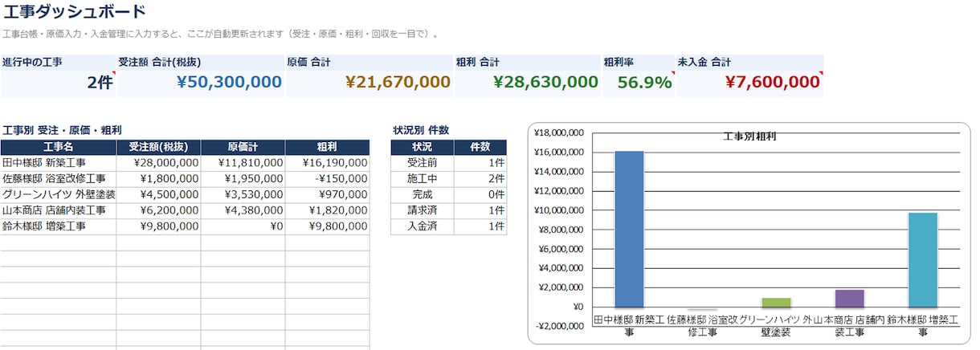
Task: Click the 原価 合計 label
Action: coord(308,62)
